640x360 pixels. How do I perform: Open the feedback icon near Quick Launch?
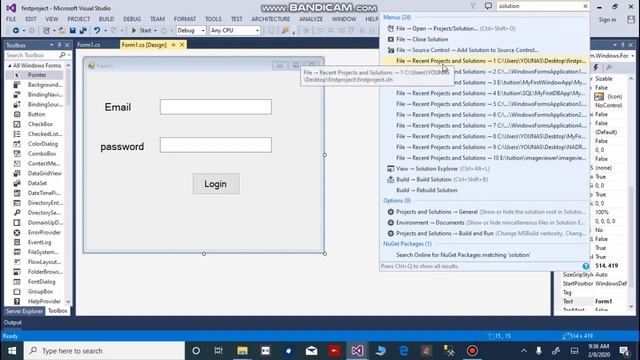[x=488, y=6]
